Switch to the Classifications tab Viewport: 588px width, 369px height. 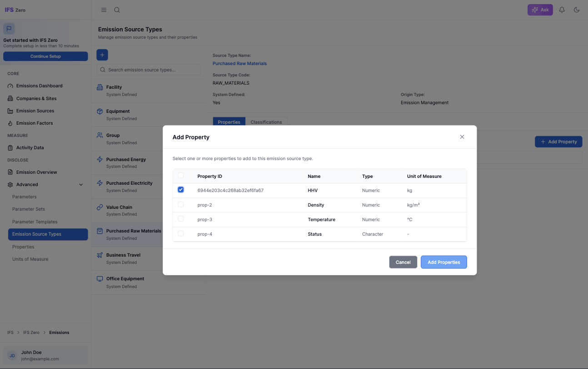click(266, 122)
